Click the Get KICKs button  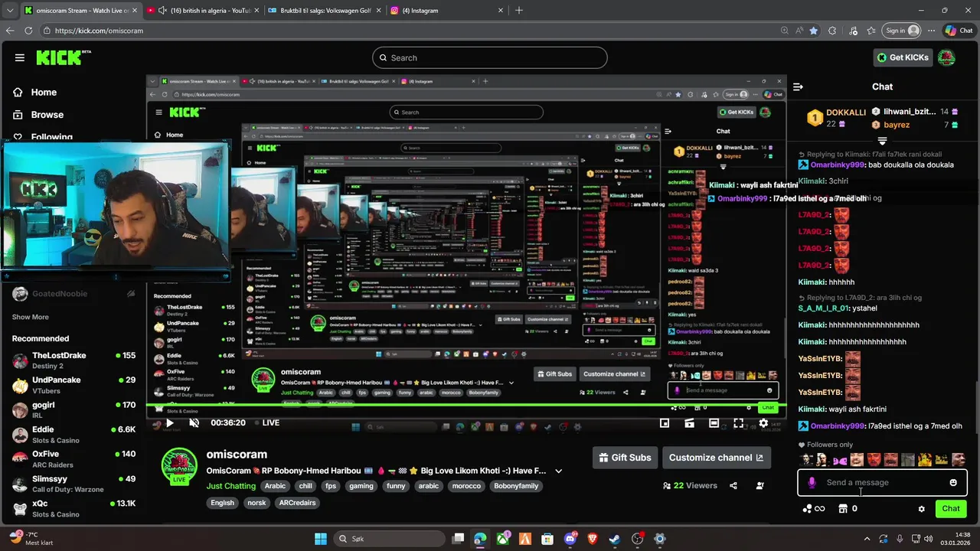pos(903,57)
